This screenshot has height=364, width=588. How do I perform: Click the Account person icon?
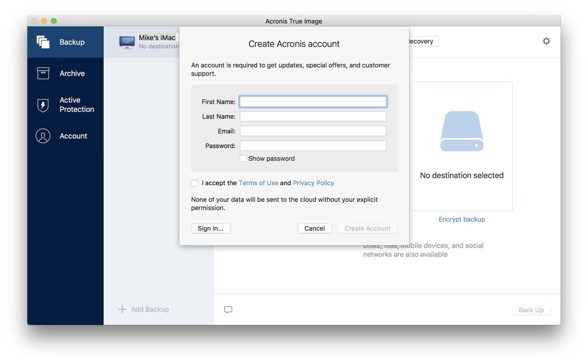(x=43, y=136)
